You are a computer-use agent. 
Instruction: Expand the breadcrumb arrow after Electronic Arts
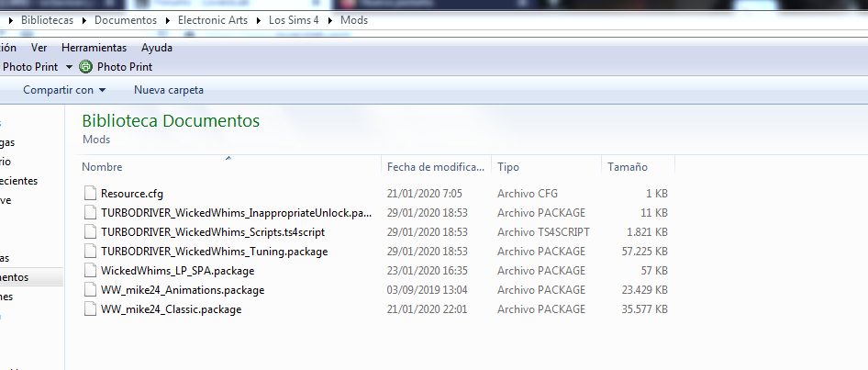[259, 20]
